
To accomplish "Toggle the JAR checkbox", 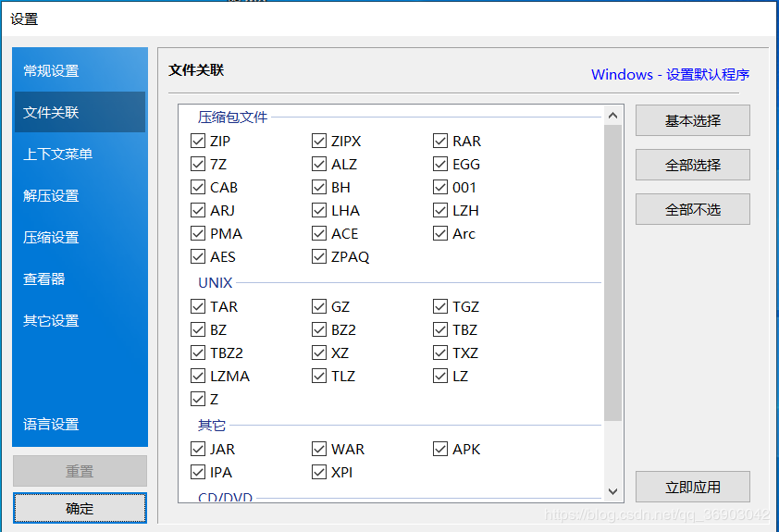I will click(198, 449).
